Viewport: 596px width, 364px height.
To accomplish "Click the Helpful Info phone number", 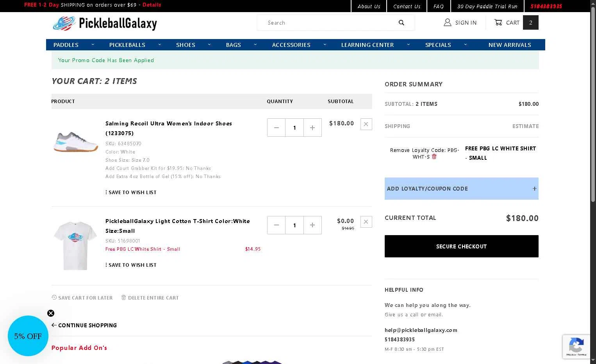I will [x=400, y=339].
